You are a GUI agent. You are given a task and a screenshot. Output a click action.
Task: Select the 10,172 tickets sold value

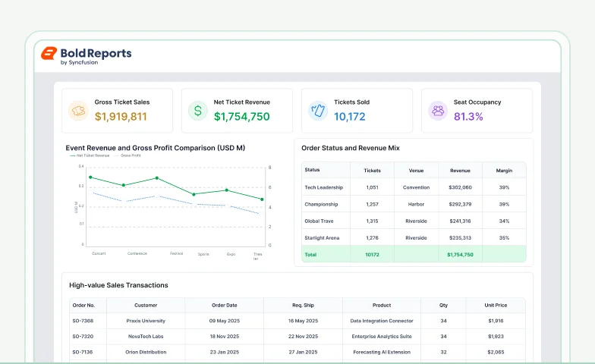(x=349, y=117)
